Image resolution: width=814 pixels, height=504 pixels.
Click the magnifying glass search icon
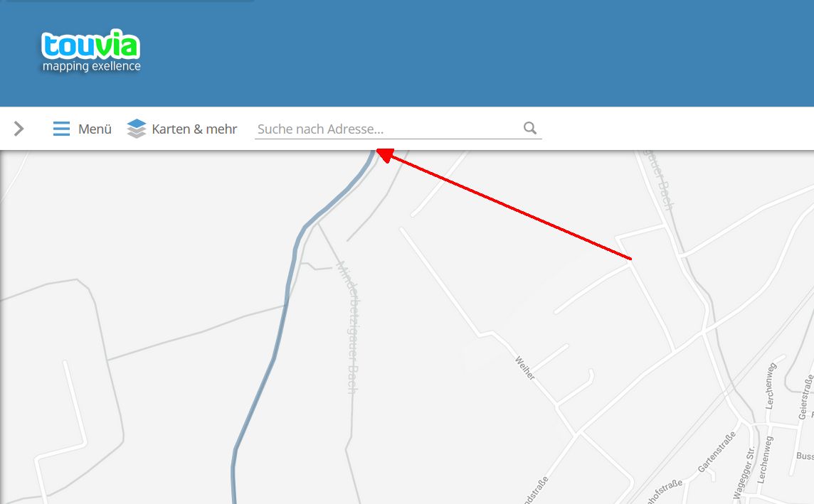[x=530, y=128]
